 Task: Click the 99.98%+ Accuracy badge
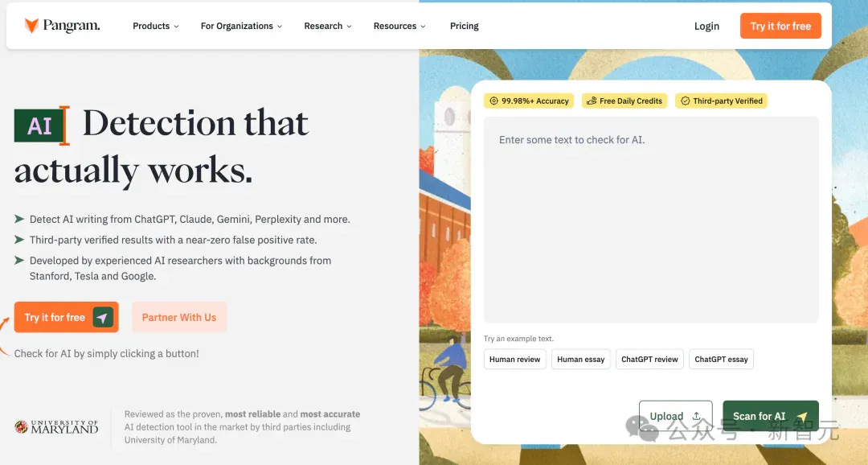click(529, 101)
